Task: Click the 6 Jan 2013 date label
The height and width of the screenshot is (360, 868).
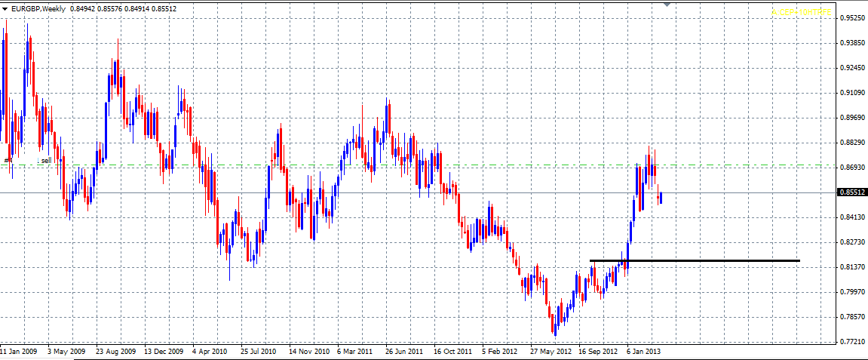Action: [645, 352]
